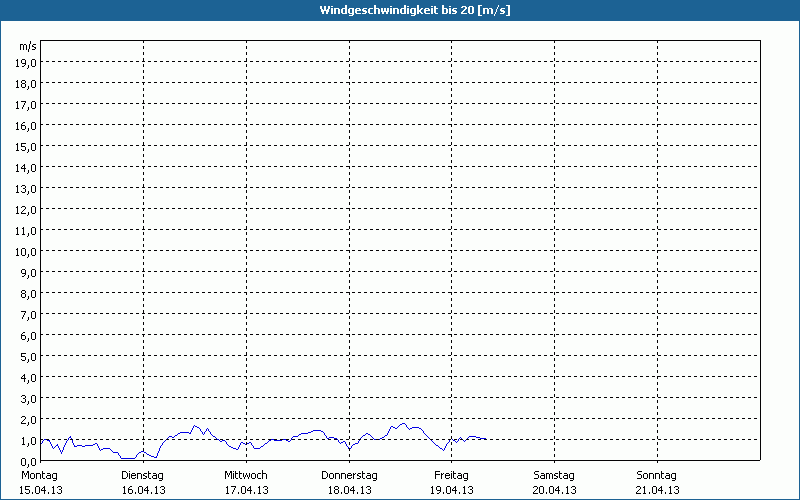
Task: Click the end of the blue wind line
Action: tap(486, 439)
